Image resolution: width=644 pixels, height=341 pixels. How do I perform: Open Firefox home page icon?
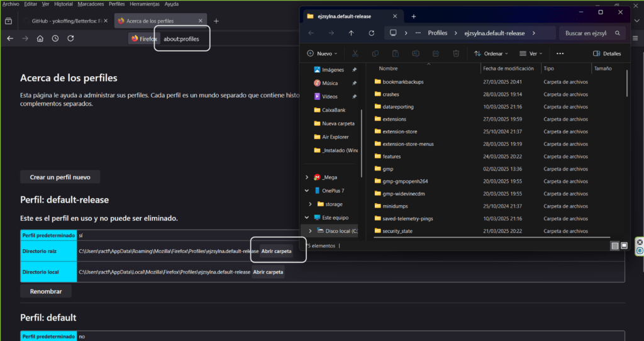pyautogui.click(x=40, y=38)
